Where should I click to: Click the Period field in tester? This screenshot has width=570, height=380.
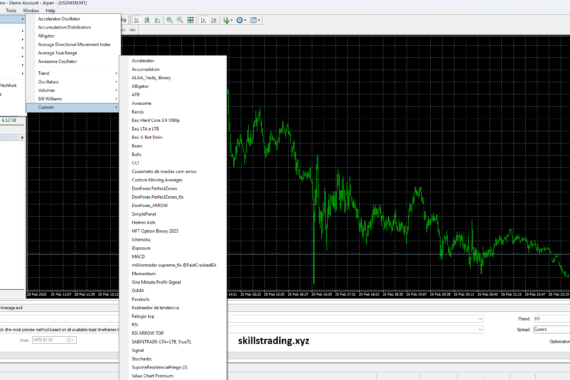(551, 319)
